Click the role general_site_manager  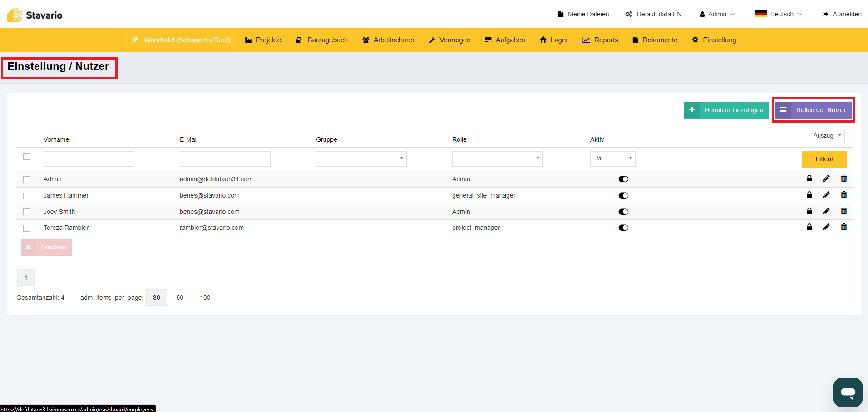pos(484,195)
